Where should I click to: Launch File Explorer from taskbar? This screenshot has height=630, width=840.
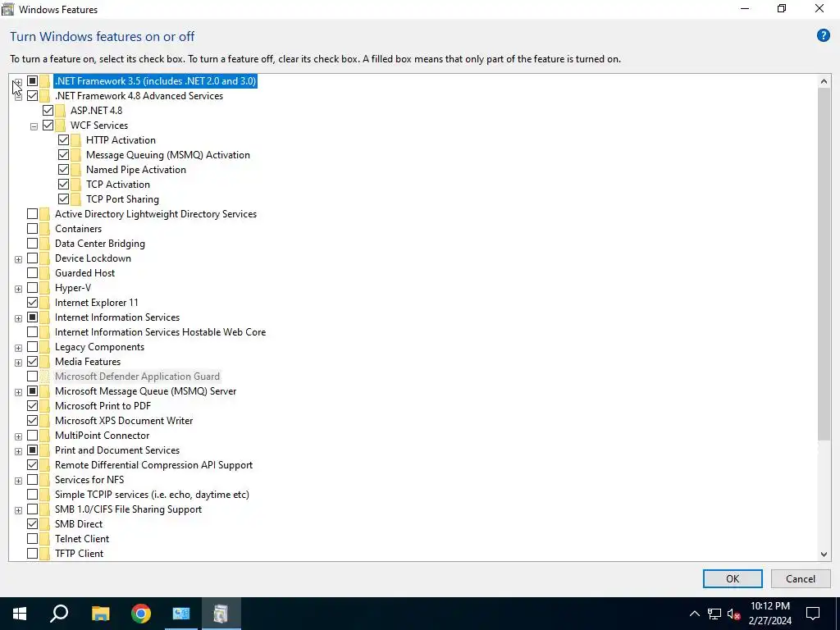[x=100, y=614]
